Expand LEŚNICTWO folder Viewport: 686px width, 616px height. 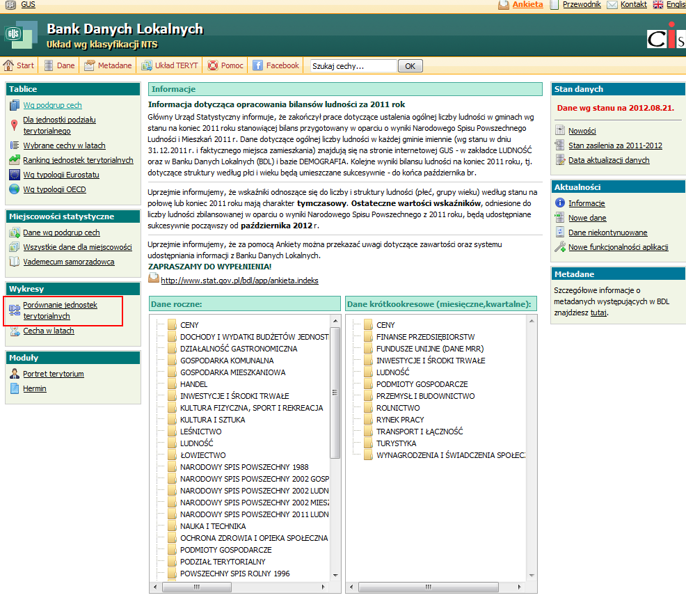172,432
